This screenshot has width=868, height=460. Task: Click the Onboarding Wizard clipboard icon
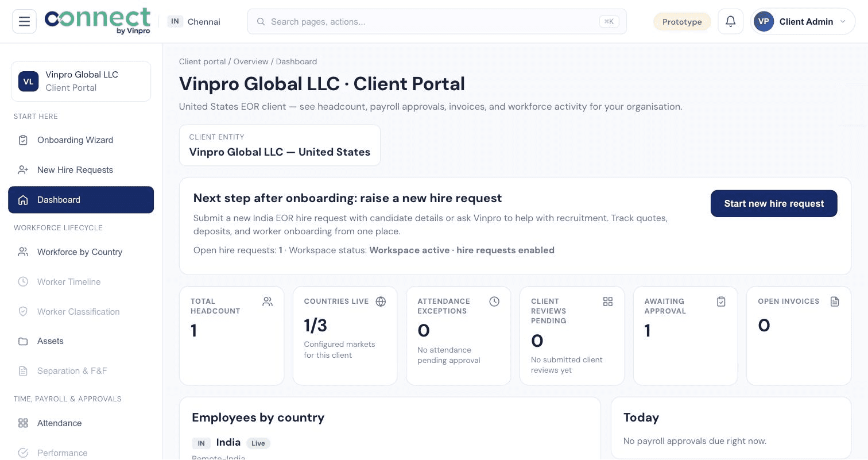coord(23,140)
